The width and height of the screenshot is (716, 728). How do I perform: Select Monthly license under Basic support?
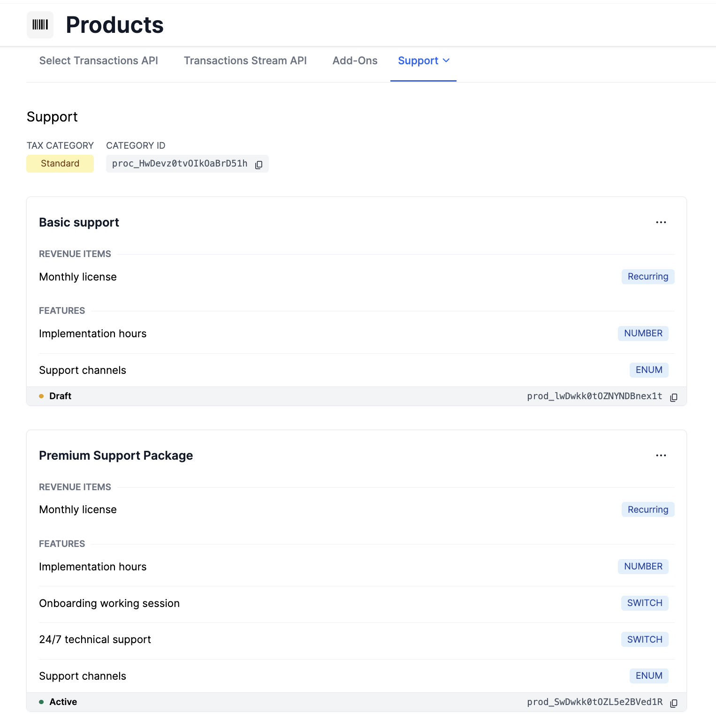(78, 277)
